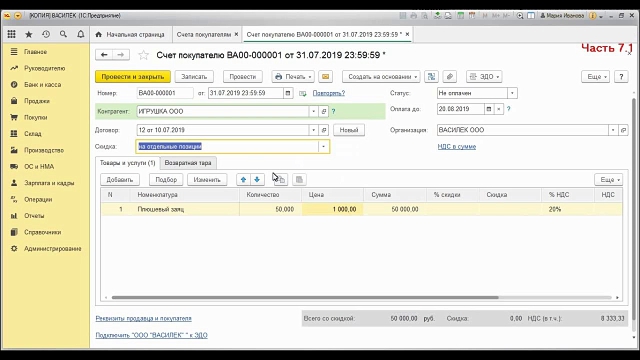Click the horizontal scrollbar of the table

[305, 298]
